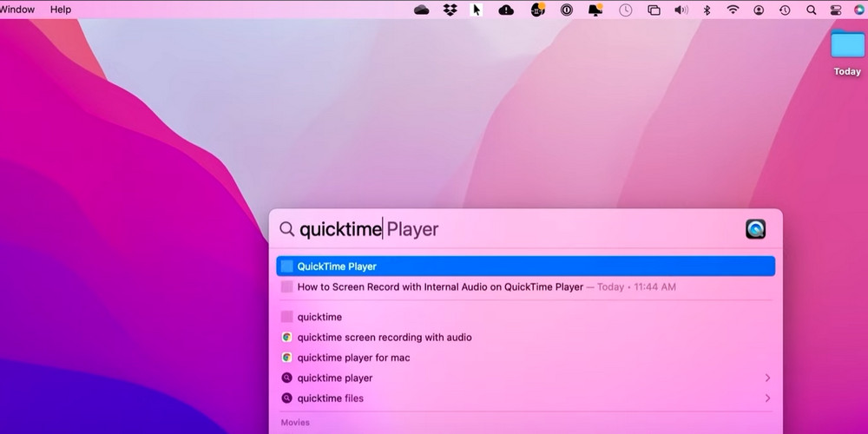Expand the arrow on quicktime player row
Viewport: 868px width, 434px height.
point(767,378)
